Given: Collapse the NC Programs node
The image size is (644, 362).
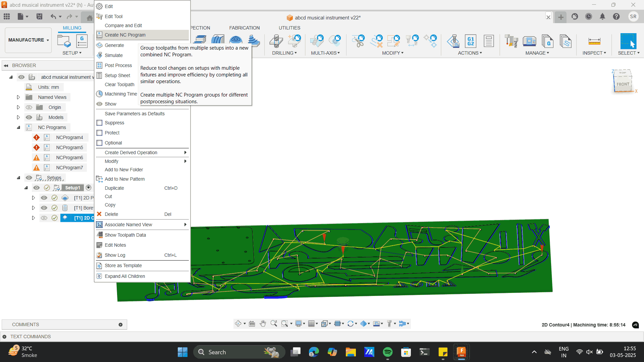Looking at the screenshot, I should pyautogui.click(x=18, y=127).
